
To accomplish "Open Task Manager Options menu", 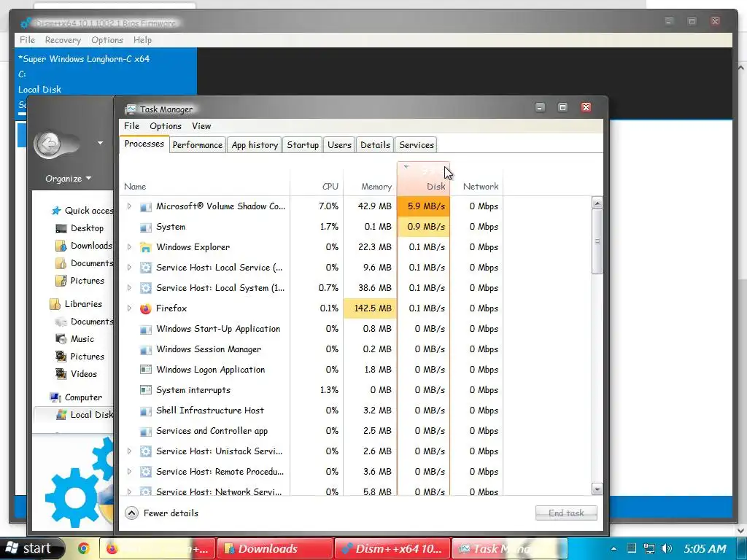I will tap(166, 125).
